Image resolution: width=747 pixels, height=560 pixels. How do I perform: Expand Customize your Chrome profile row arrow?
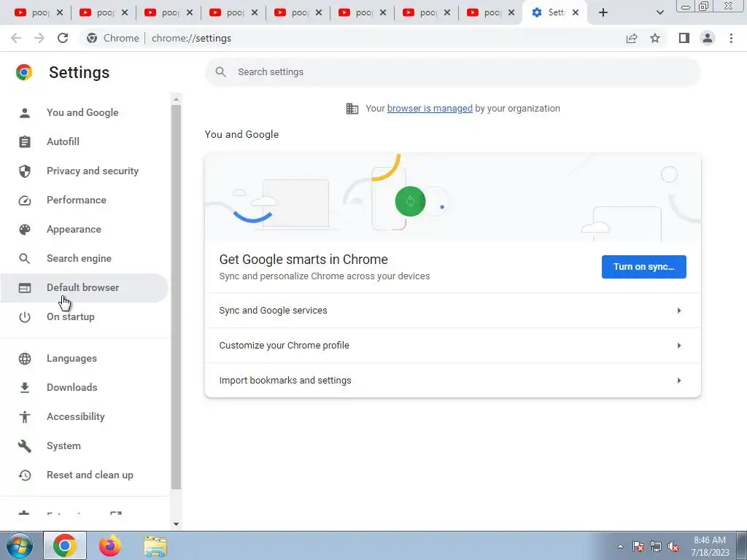pos(679,346)
